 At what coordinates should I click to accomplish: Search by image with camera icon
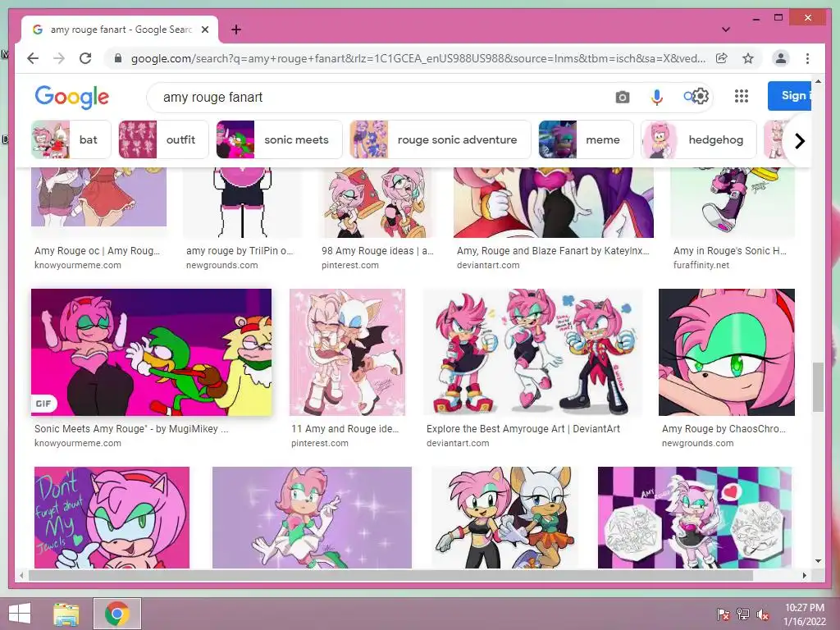[623, 97]
